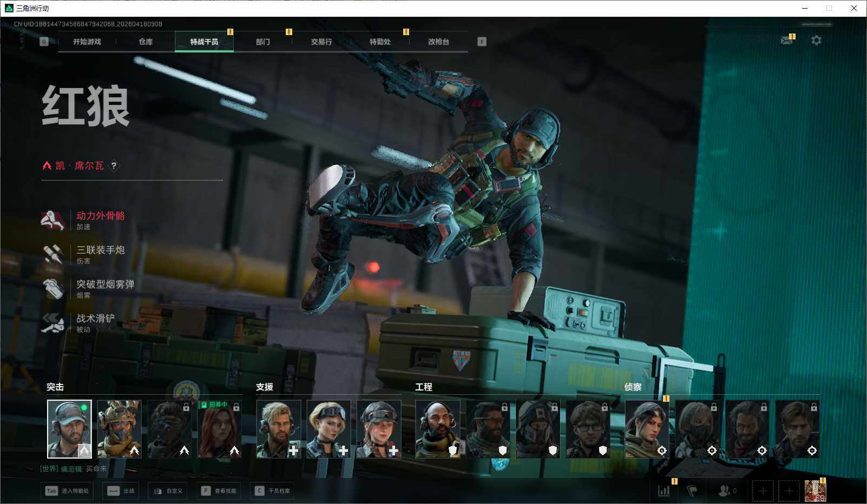
Task: Click the 红狼 operator title
Action: click(86, 106)
